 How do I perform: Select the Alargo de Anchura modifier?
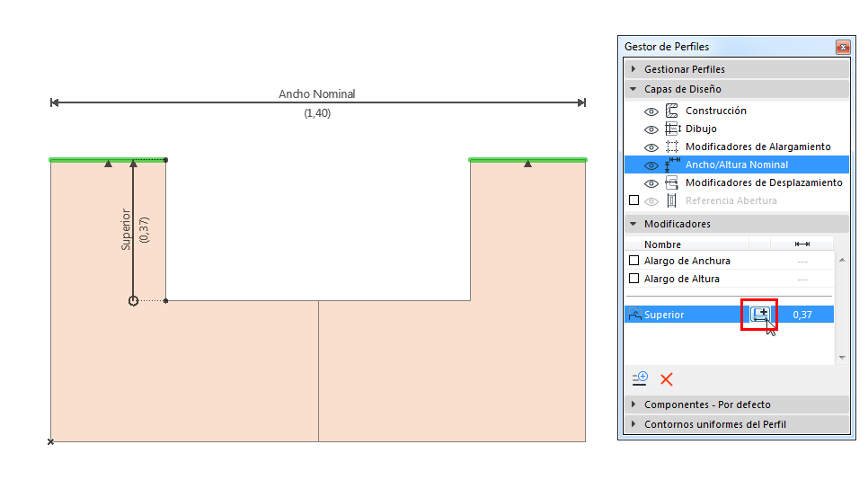pyautogui.click(x=687, y=261)
